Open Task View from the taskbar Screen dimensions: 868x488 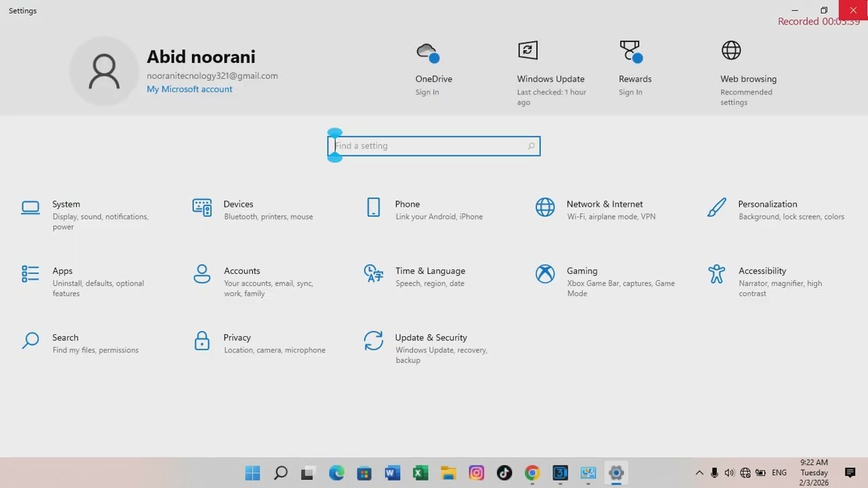coord(308,473)
